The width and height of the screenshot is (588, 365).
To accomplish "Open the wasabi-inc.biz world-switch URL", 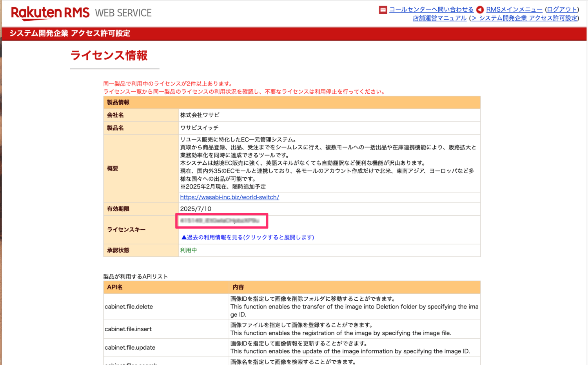I will click(x=229, y=197).
